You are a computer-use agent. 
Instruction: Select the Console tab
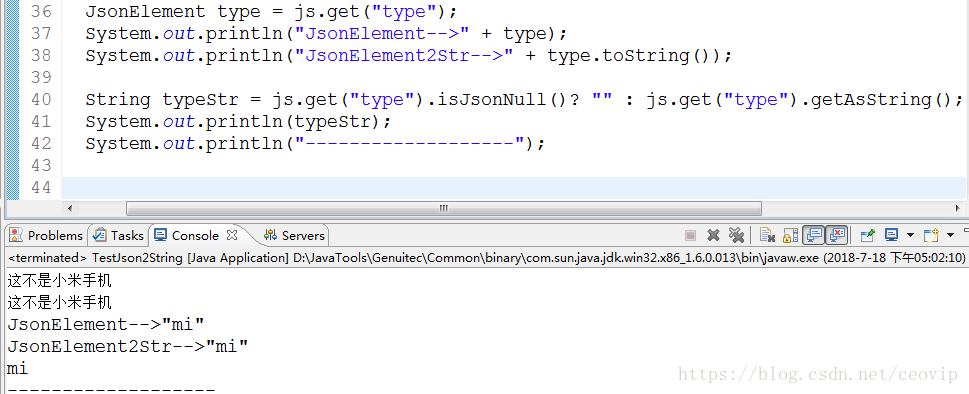pyautogui.click(x=187, y=235)
